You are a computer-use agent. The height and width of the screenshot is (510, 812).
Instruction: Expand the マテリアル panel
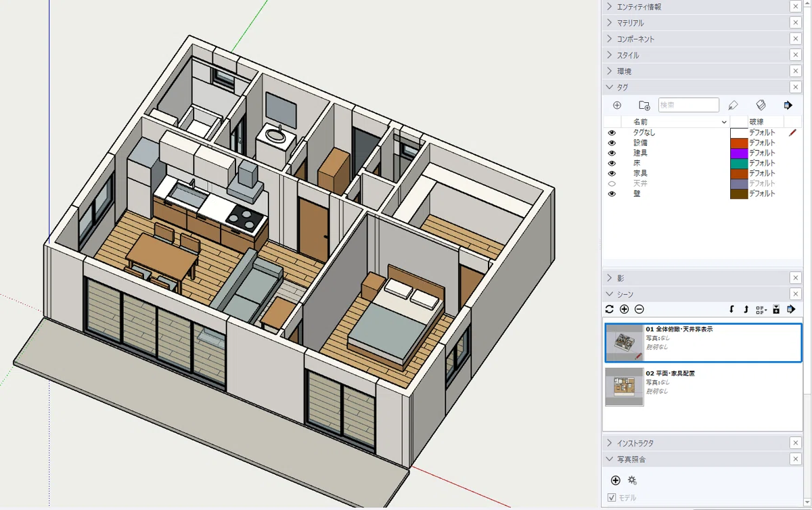[x=610, y=22]
